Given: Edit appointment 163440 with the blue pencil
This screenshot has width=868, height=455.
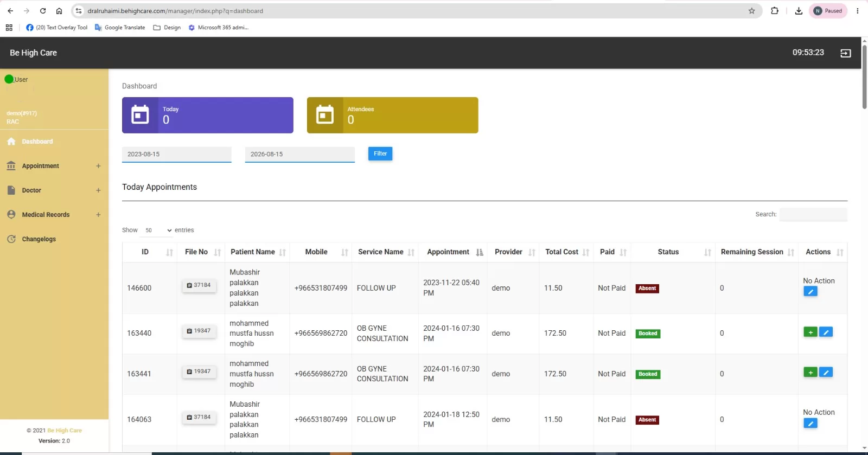Looking at the screenshot, I should (x=826, y=332).
